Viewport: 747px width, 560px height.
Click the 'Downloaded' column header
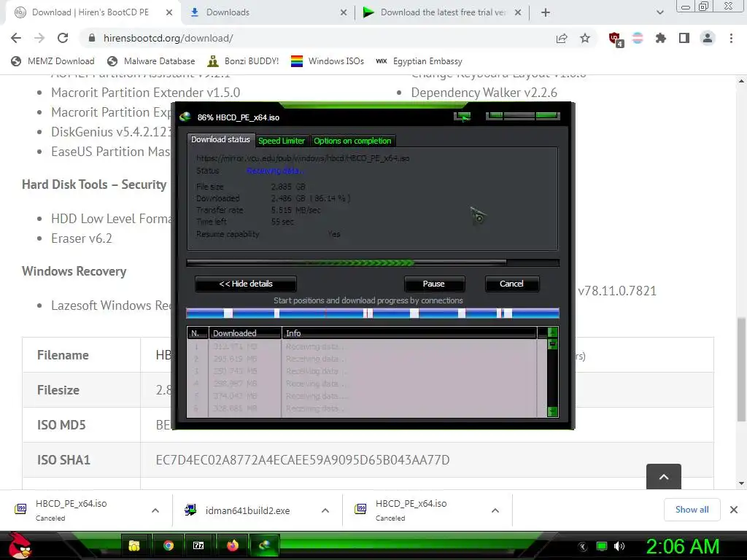[x=245, y=332]
